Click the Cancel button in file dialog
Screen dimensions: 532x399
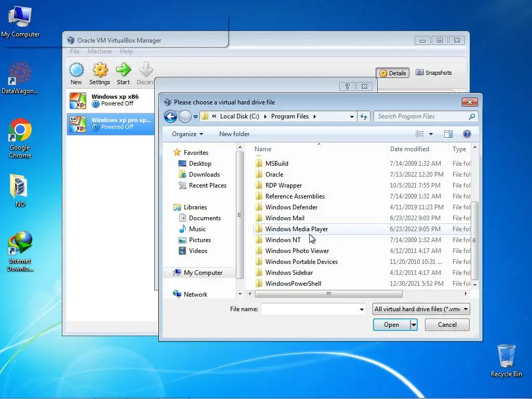(x=447, y=325)
